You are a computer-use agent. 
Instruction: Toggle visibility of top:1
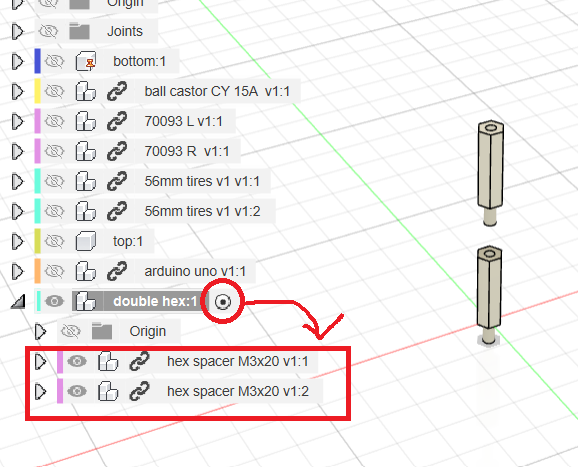tap(54, 241)
